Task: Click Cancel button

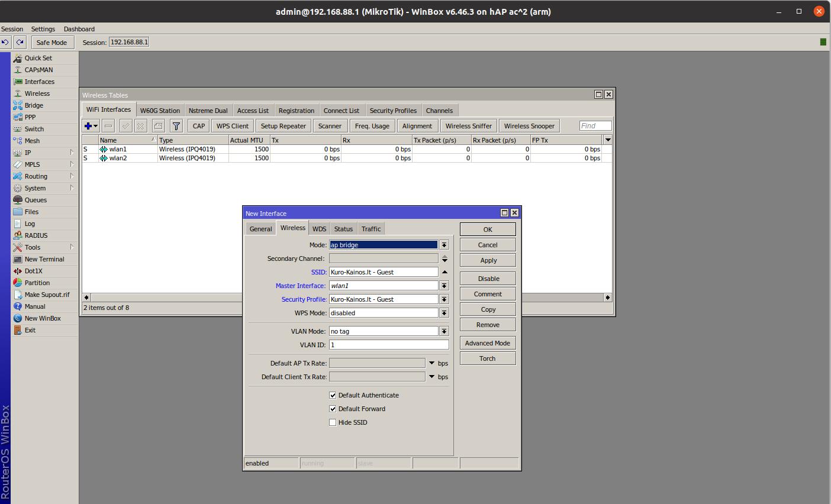Action: [x=488, y=245]
